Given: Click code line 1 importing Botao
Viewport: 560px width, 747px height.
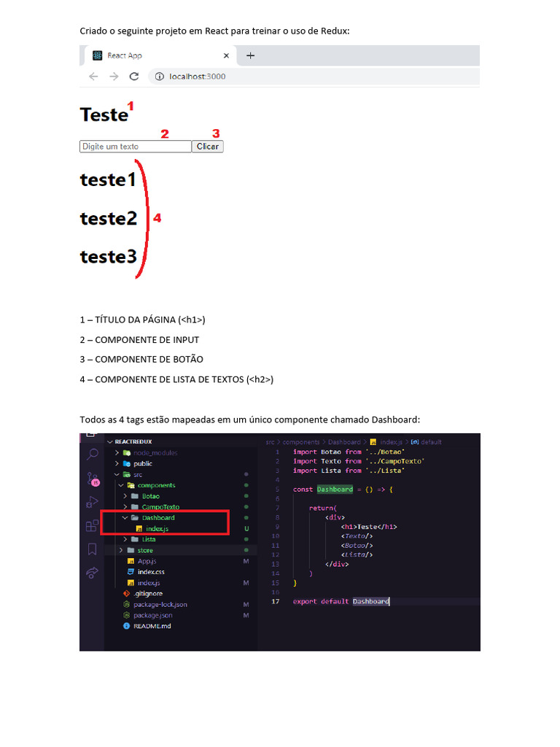Looking at the screenshot, I should [x=349, y=452].
